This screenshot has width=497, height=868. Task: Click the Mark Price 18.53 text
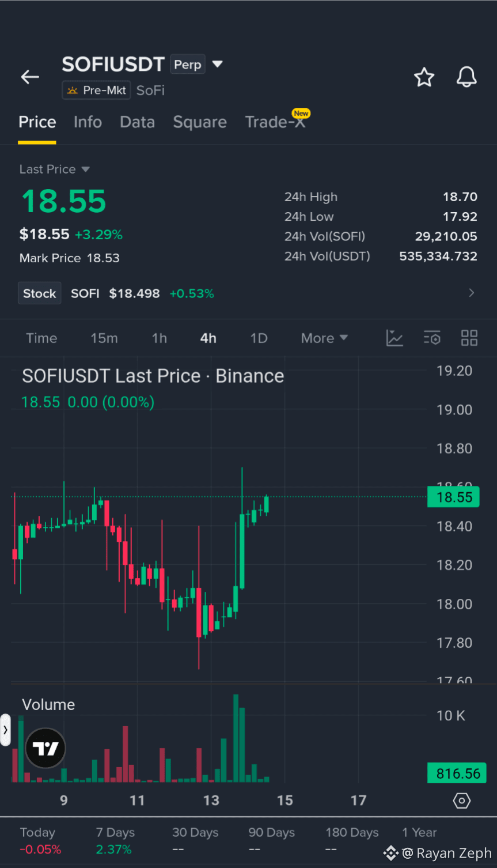(x=70, y=258)
